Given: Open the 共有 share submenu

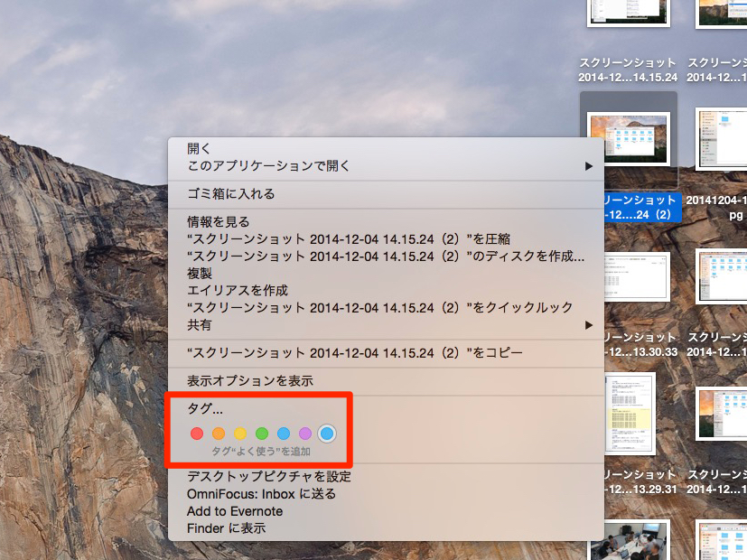Looking at the screenshot, I should [x=386, y=325].
